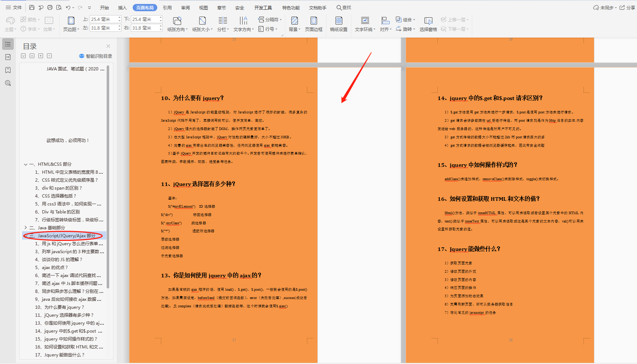Viewport: 637px width, 364px height.
Task: Open 背景 page background
Action: tap(295, 24)
